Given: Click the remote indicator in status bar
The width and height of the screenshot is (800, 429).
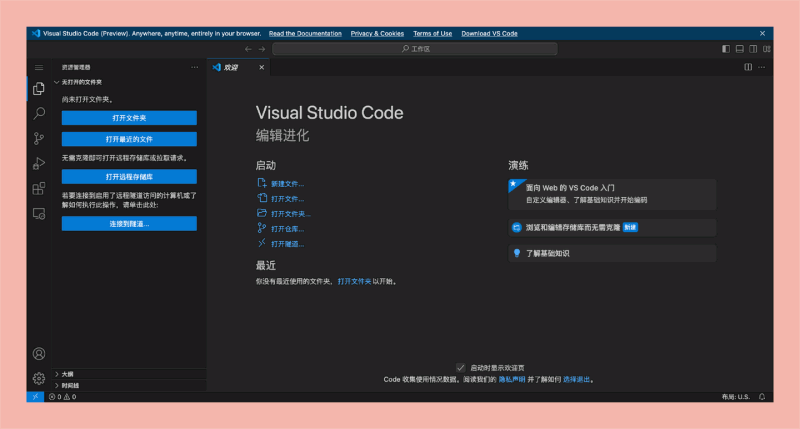Looking at the screenshot, I should (35, 396).
